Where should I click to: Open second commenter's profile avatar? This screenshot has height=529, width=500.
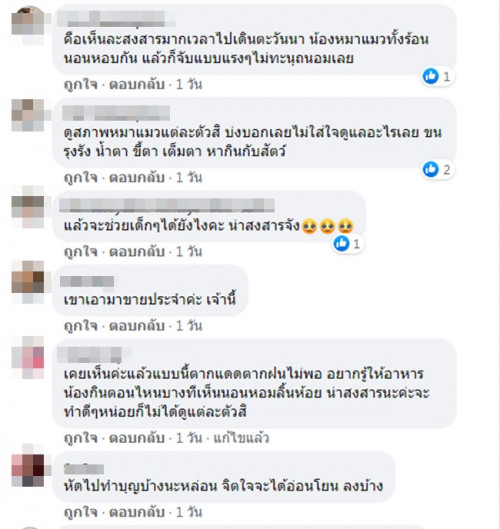(x=28, y=115)
